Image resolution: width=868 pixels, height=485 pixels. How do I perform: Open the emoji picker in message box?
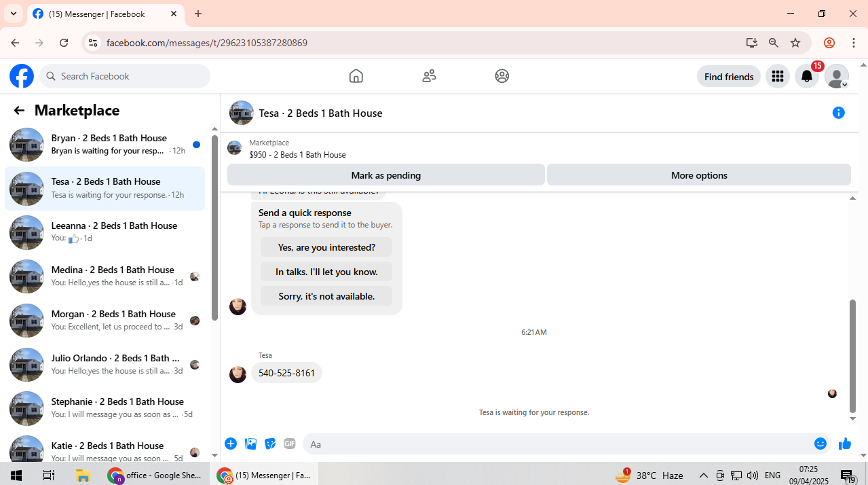point(820,444)
